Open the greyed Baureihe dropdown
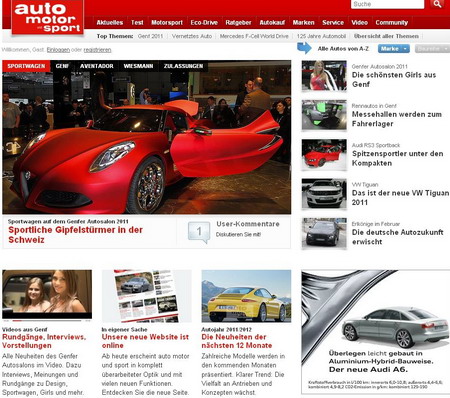Screen dimensions: 450x398 coord(432,49)
